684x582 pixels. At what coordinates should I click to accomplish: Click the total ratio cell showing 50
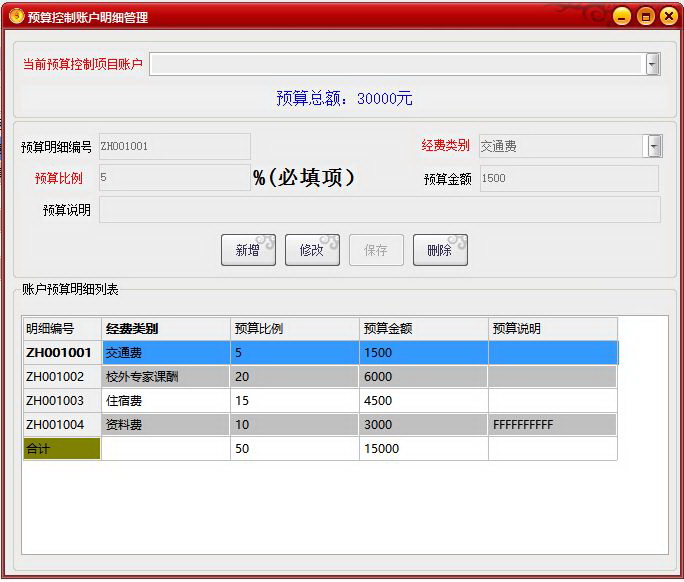(295, 448)
